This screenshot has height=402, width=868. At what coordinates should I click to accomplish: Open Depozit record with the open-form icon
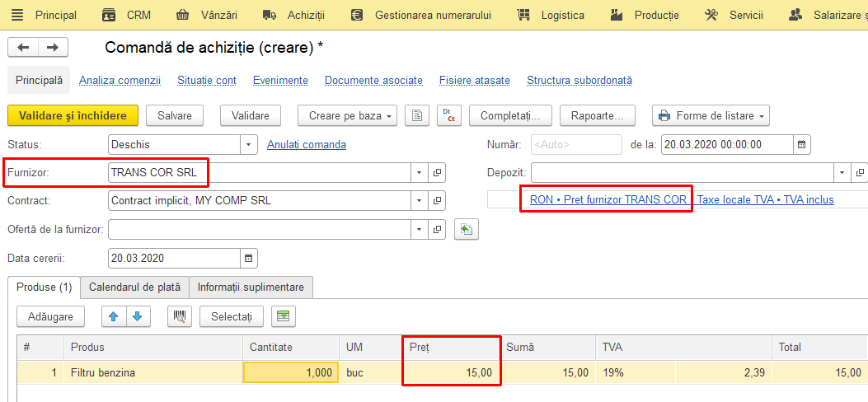tap(859, 172)
